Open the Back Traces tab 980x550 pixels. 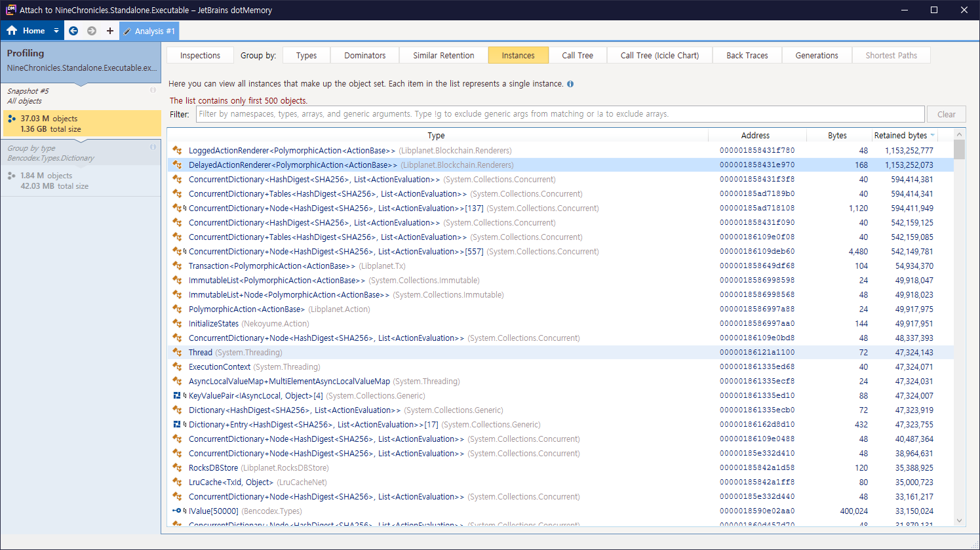click(747, 56)
